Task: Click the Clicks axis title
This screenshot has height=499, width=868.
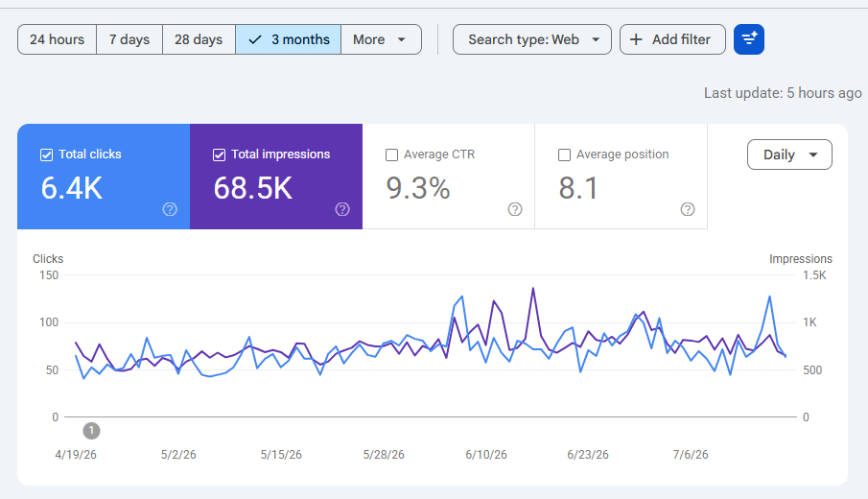Action: [48, 259]
